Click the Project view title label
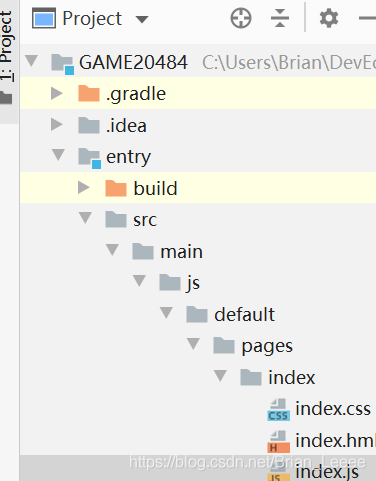Image resolution: width=376 pixels, height=481 pixels. coord(92,19)
